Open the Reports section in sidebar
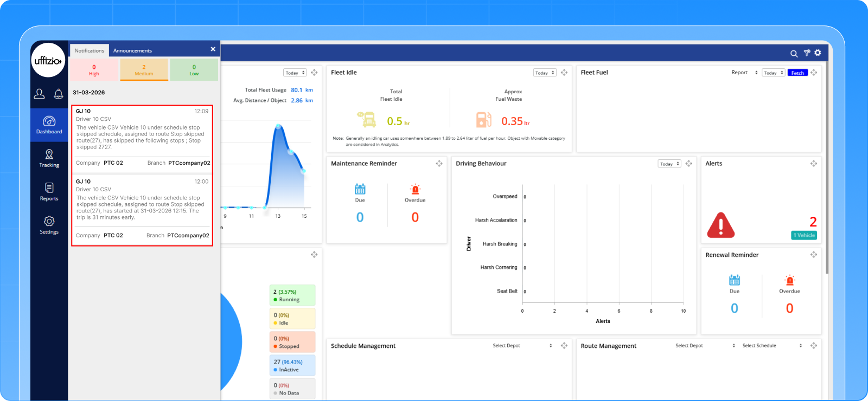This screenshot has height=401, width=868. tap(49, 192)
